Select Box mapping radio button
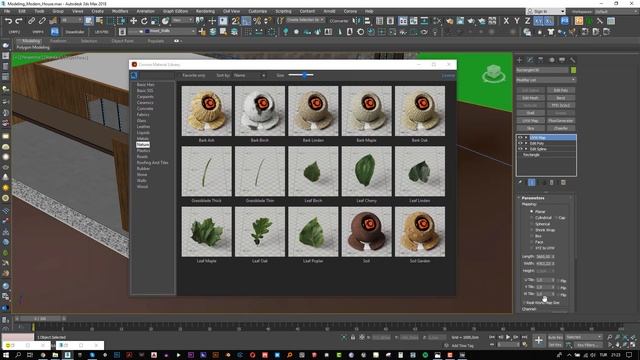The height and width of the screenshot is (360, 640). 531,236
